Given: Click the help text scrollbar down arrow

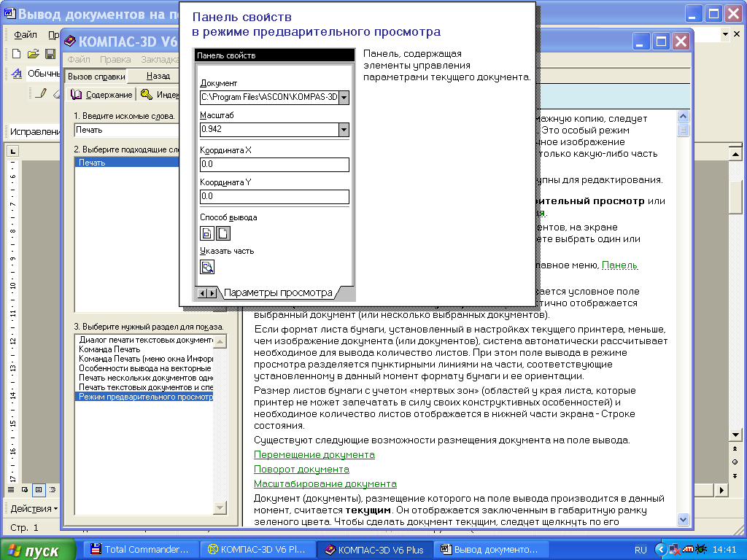Looking at the screenshot, I should (683, 520).
